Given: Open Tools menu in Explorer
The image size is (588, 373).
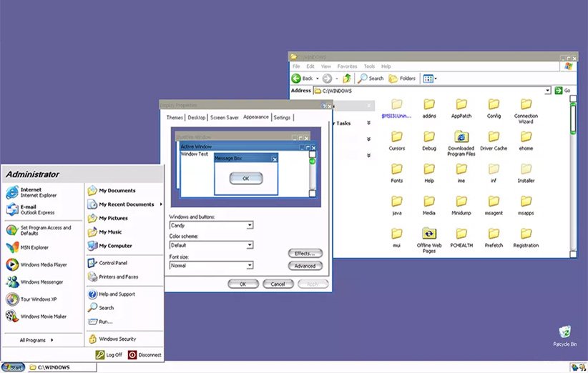Looking at the screenshot, I should point(369,66).
